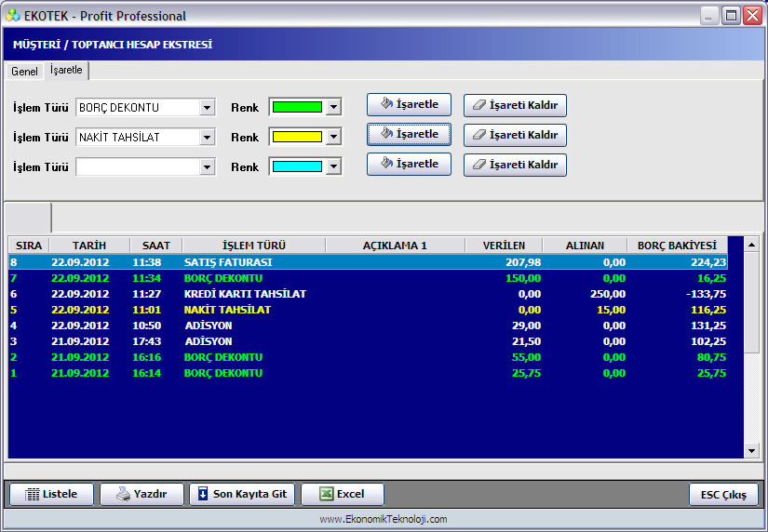Select the İşaretle tab
The height and width of the screenshot is (532, 768).
tap(66, 70)
